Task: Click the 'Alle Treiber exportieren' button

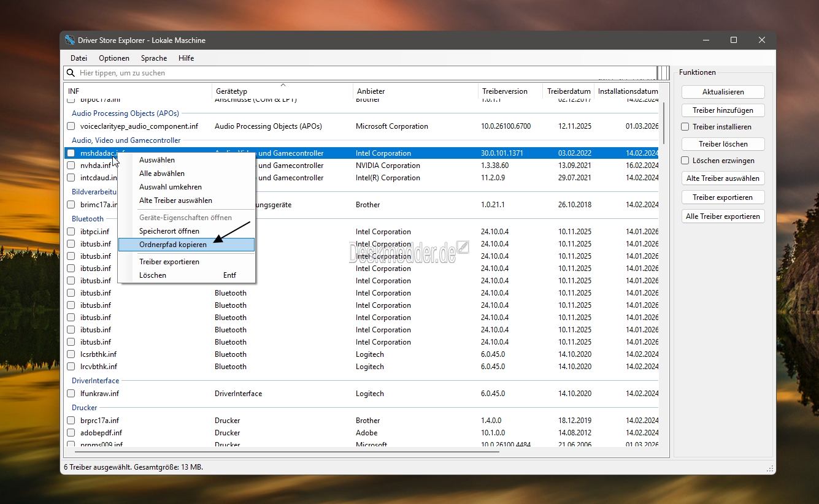Action: click(723, 216)
